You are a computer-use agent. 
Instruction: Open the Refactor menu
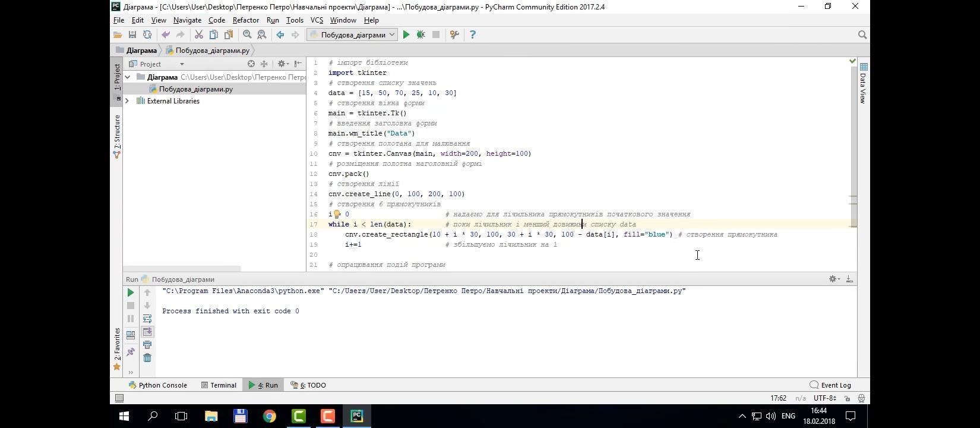[x=245, y=20]
